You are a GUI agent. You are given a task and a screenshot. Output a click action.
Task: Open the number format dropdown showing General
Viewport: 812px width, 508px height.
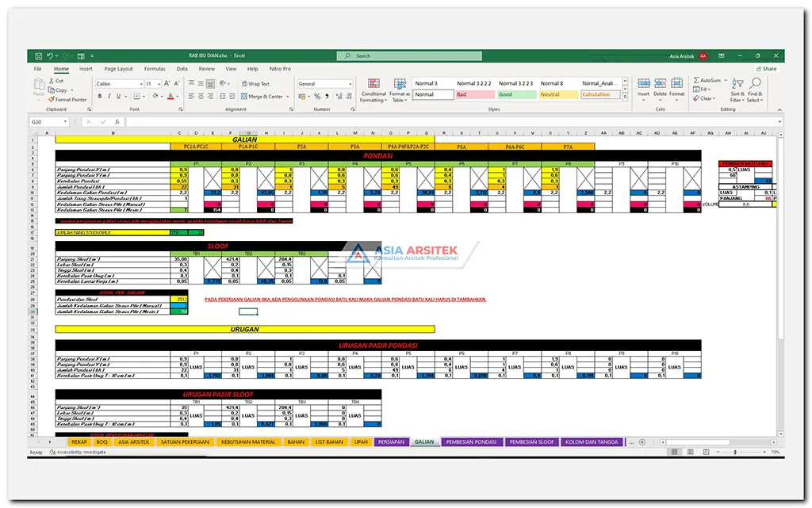[x=350, y=84]
